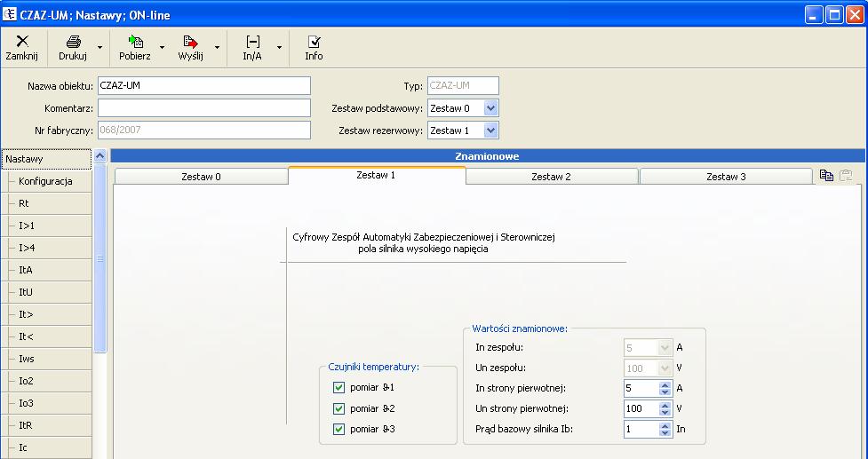This screenshot has height=459, width=868.
Task: Expand the In/A dropdown arrow
Action: pyautogui.click(x=279, y=48)
